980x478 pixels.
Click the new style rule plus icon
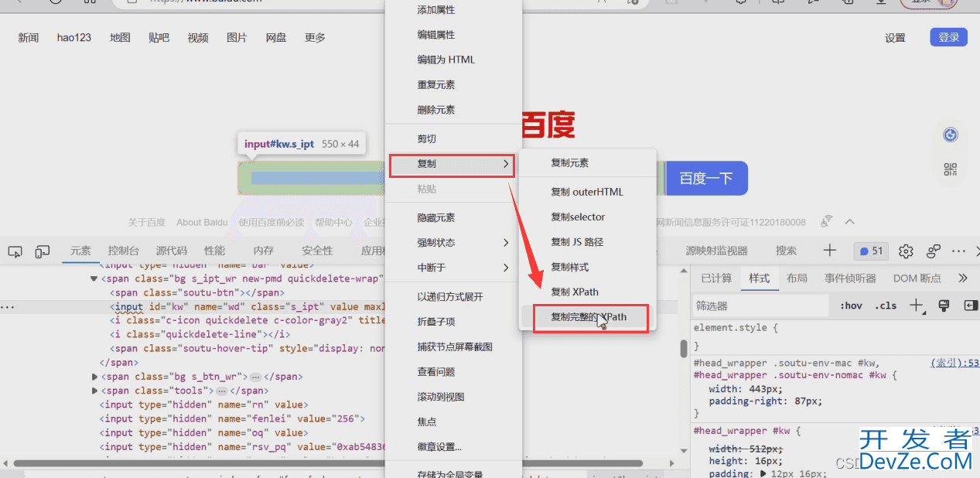917,306
